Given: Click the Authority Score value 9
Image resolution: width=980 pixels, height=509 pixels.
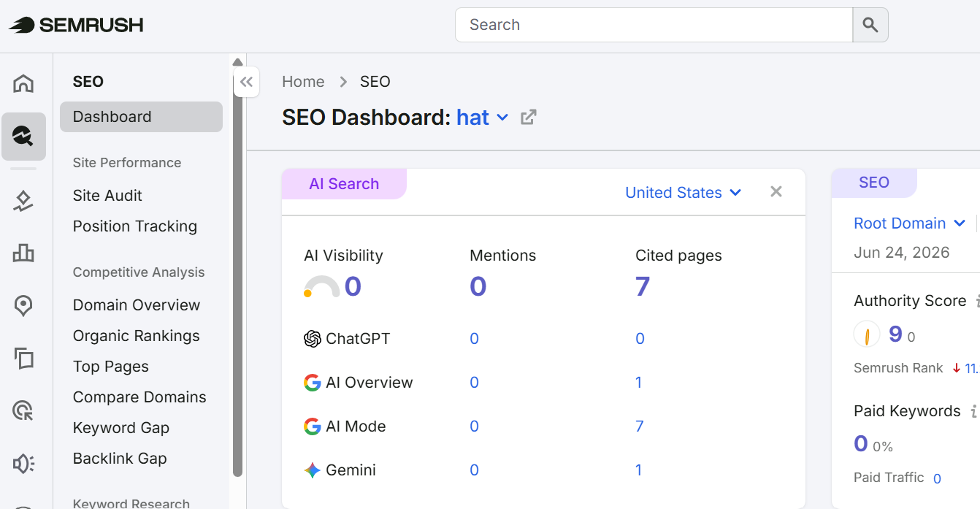Looking at the screenshot, I should coord(895,334).
